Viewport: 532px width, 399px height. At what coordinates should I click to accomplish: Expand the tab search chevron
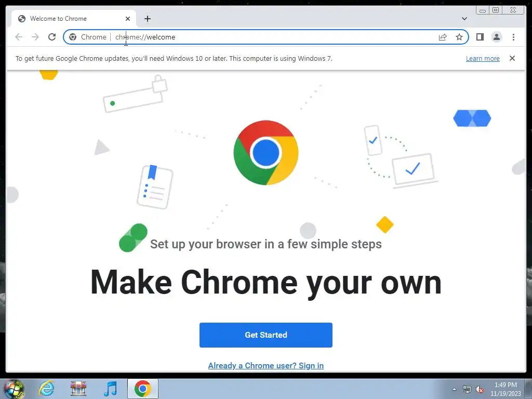coord(464,19)
